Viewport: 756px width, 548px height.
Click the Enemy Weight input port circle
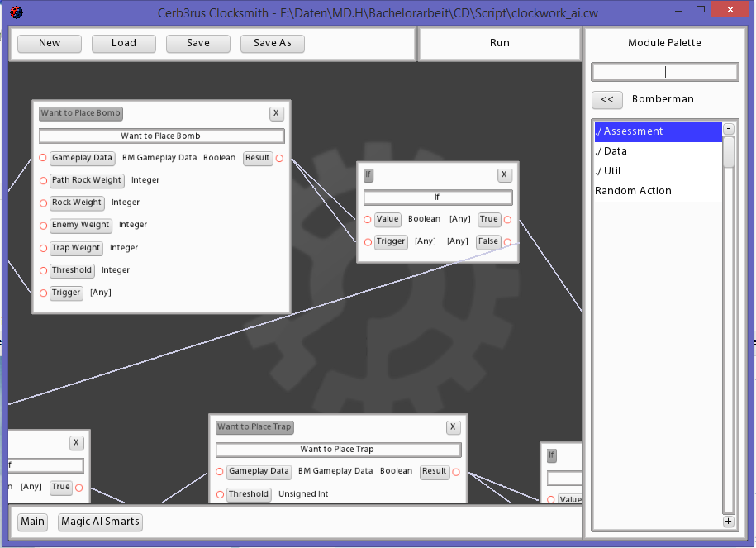[x=43, y=225]
